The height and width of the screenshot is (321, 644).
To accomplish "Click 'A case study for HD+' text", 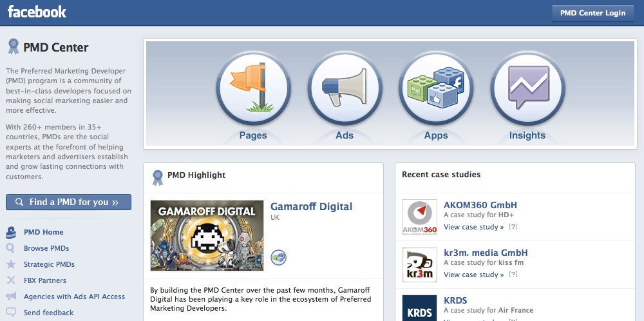I will point(479,215).
